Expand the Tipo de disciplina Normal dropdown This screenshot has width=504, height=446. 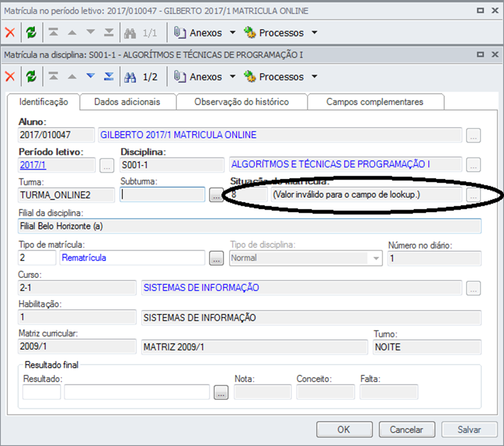[x=376, y=258]
